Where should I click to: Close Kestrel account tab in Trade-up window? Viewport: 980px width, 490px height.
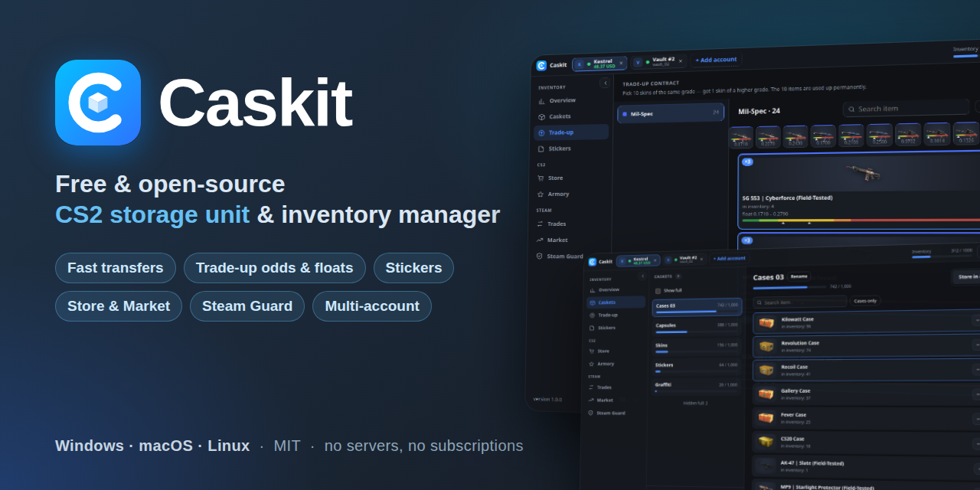click(x=621, y=63)
